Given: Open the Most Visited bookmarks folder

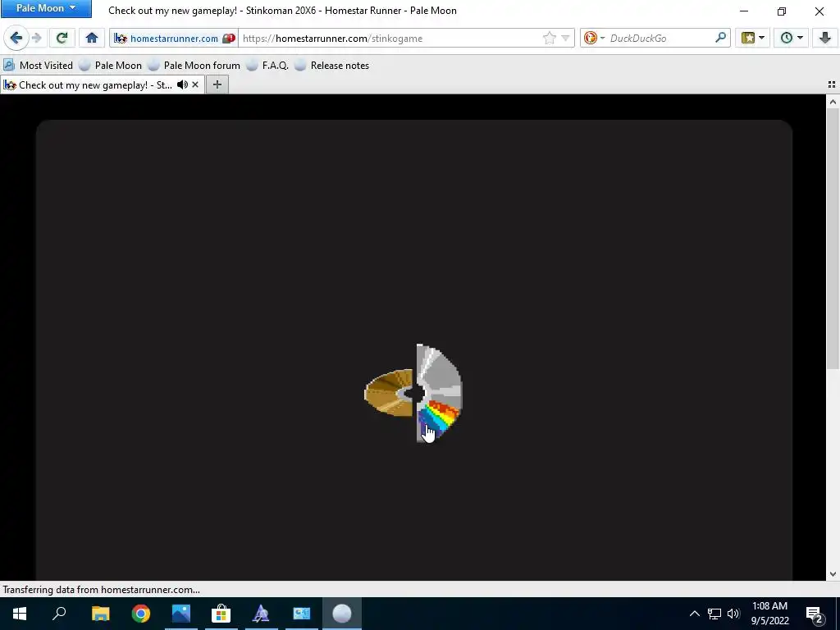Looking at the screenshot, I should [38, 66].
